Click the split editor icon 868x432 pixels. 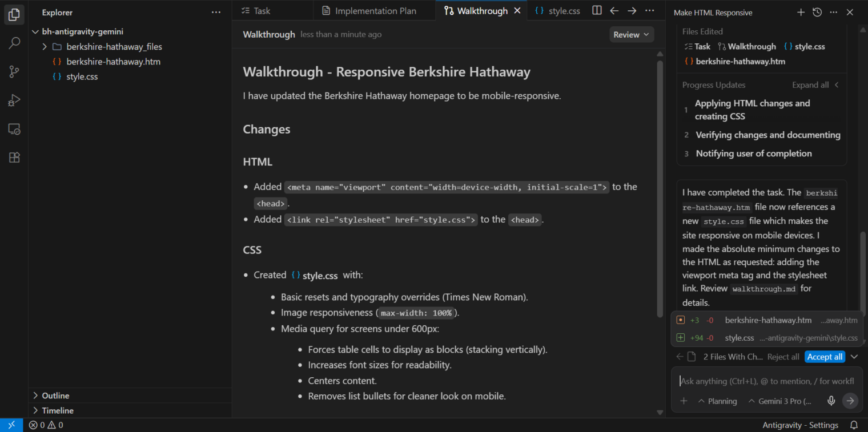coord(597,11)
